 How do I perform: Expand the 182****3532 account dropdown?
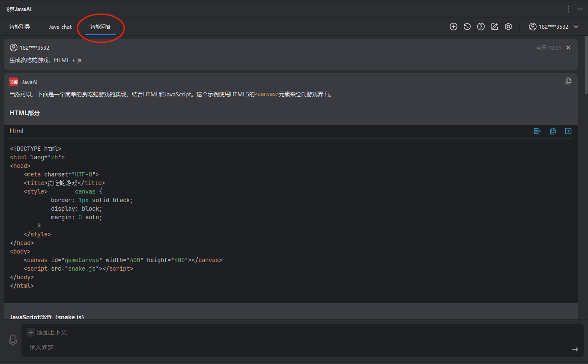pos(576,27)
